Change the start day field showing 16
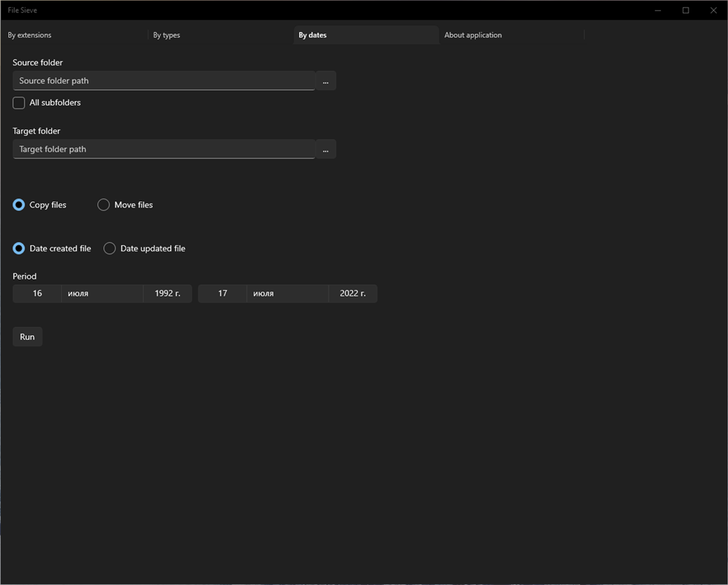Viewport: 728px width, 585px height. click(x=36, y=293)
